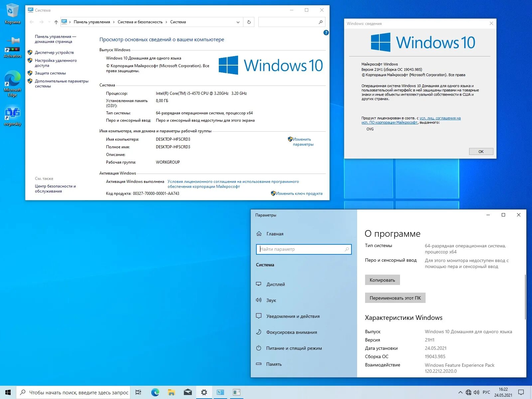
Task: Click the search magnifier in System window
Action: click(x=321, y=22)
